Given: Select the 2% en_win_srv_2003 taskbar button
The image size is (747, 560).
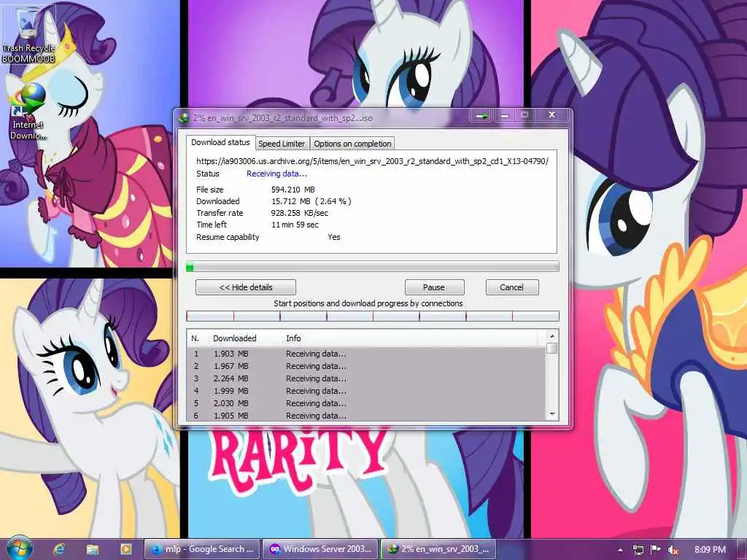Looking at the screenshot, I should coord(438,549).
